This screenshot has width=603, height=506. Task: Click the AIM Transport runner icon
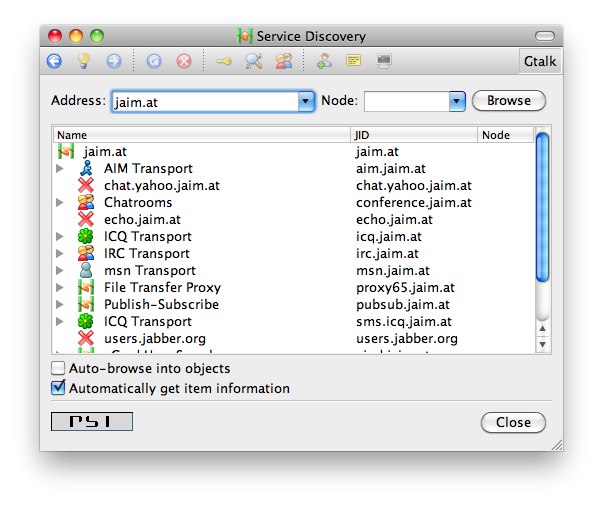click(87, 168)
